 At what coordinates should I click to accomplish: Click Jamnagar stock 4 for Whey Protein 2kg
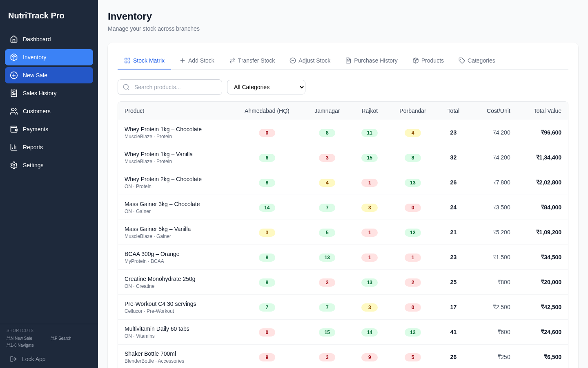point(327,183)
